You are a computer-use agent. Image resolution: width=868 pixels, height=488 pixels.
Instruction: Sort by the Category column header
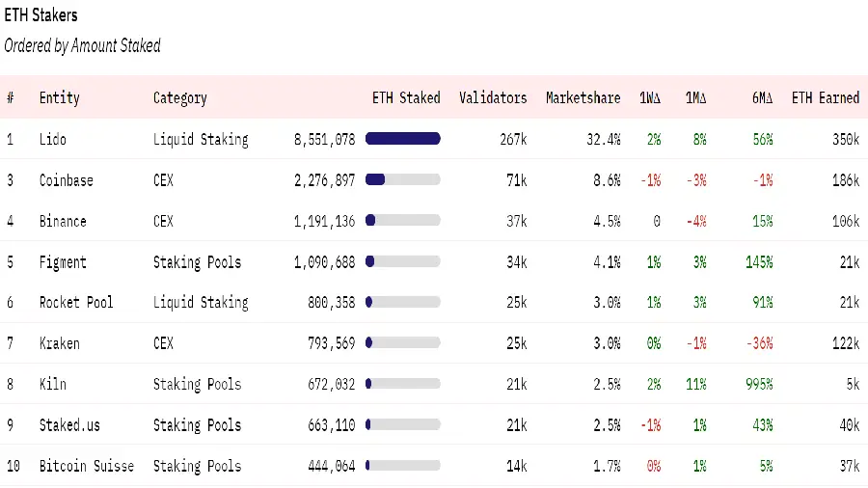179,97
